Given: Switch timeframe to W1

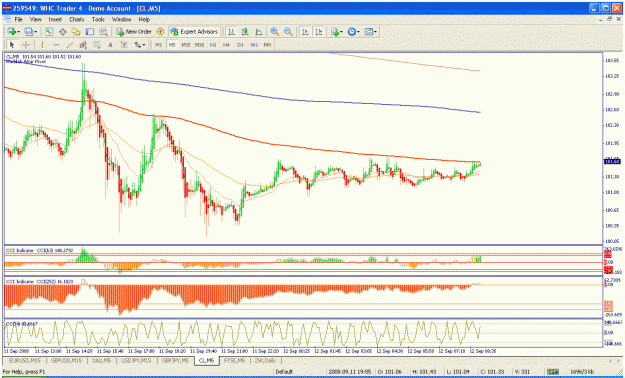Looking at the screenshot, I should point(254,45).
